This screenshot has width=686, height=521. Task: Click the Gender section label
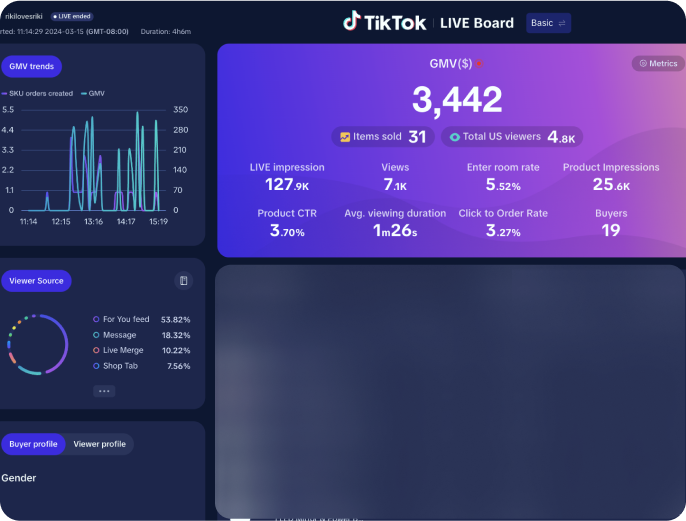[x=18, y=478]
